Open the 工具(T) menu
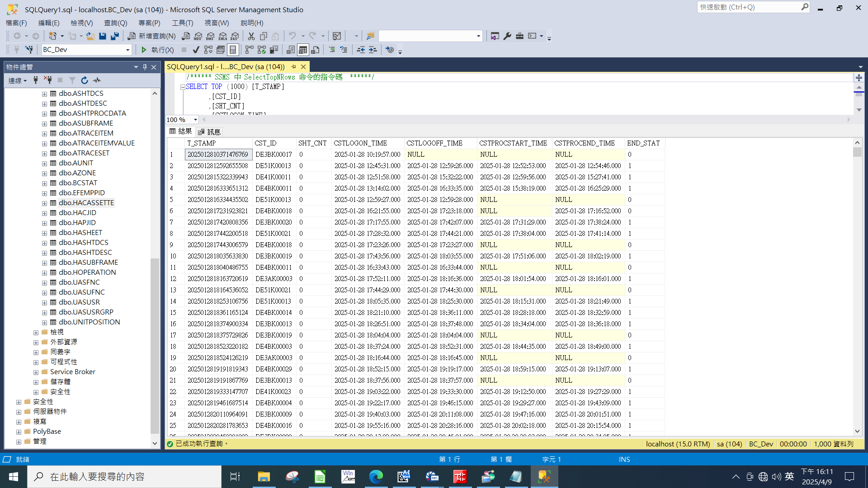 [x=182, y=23]
